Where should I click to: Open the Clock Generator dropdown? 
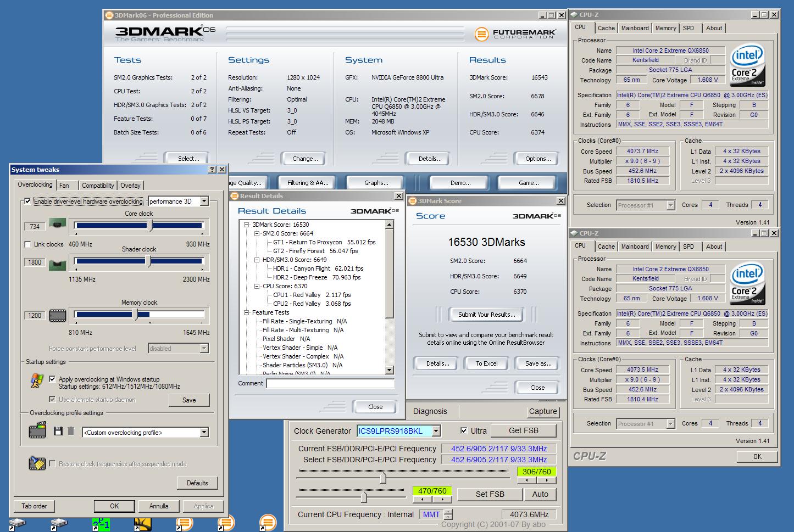pos(436,431)
